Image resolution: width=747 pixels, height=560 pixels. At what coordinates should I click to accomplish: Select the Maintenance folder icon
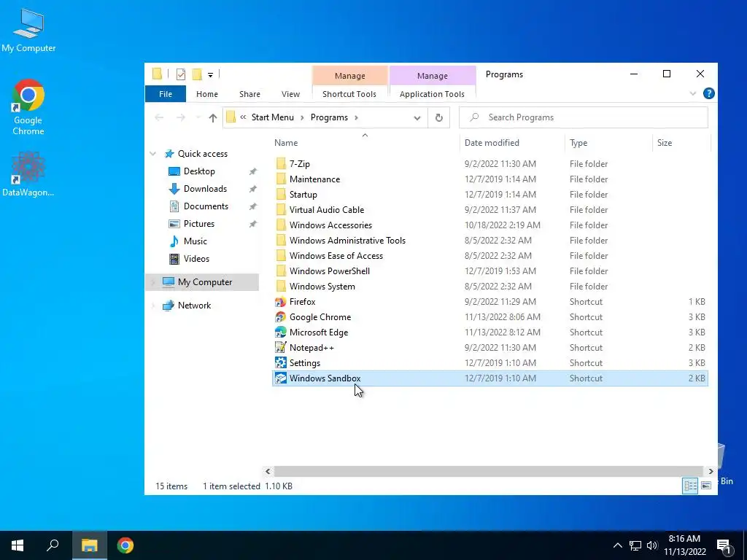click(281, 179)
